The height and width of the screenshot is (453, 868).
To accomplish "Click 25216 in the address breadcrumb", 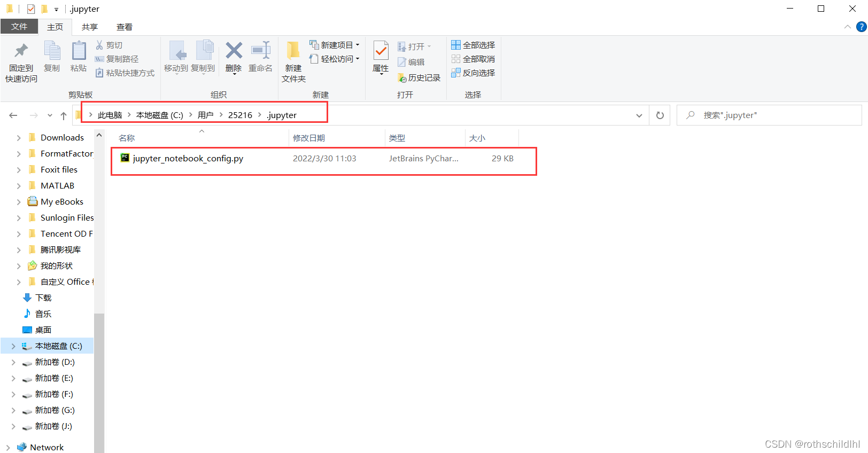I will coord(240,115).
